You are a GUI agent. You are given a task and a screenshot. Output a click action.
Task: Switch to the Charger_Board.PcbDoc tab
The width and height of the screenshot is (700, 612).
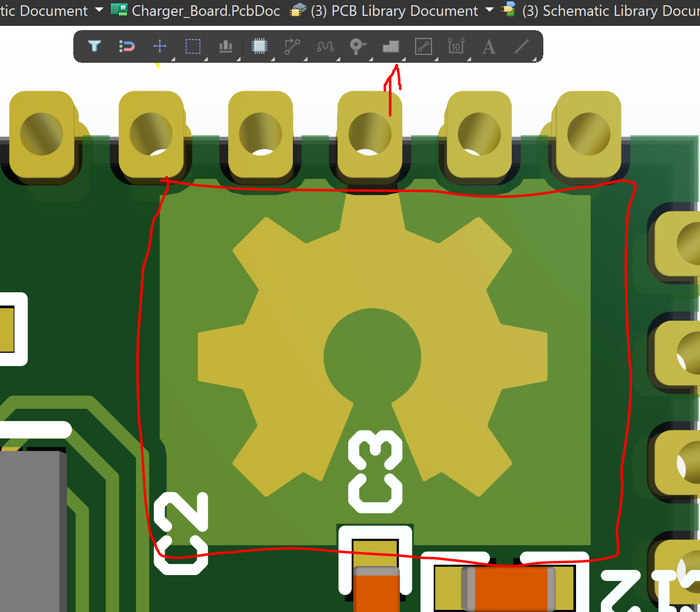[x=196, y=11]
